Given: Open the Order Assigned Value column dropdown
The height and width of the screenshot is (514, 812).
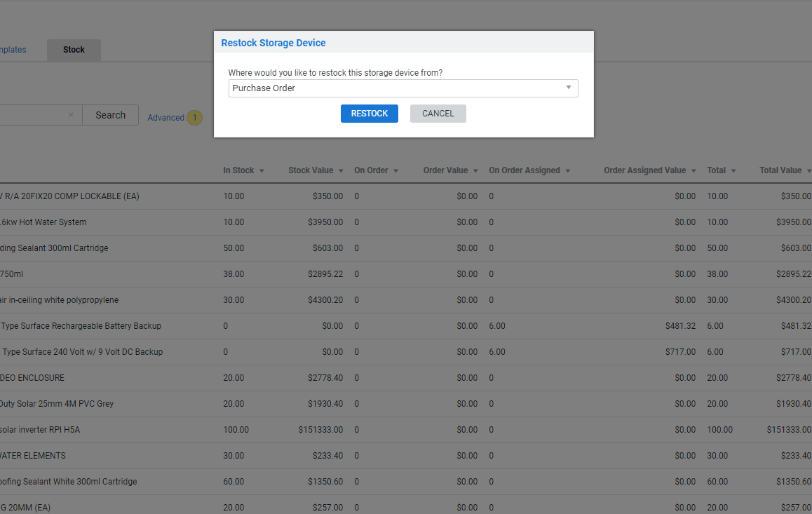Looking at the screenshot, I should tap(693, 170).
